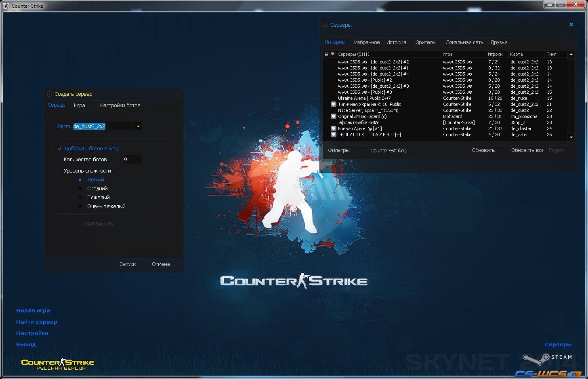
Task: Click Найти сервер in main menu
Action: 37,322
